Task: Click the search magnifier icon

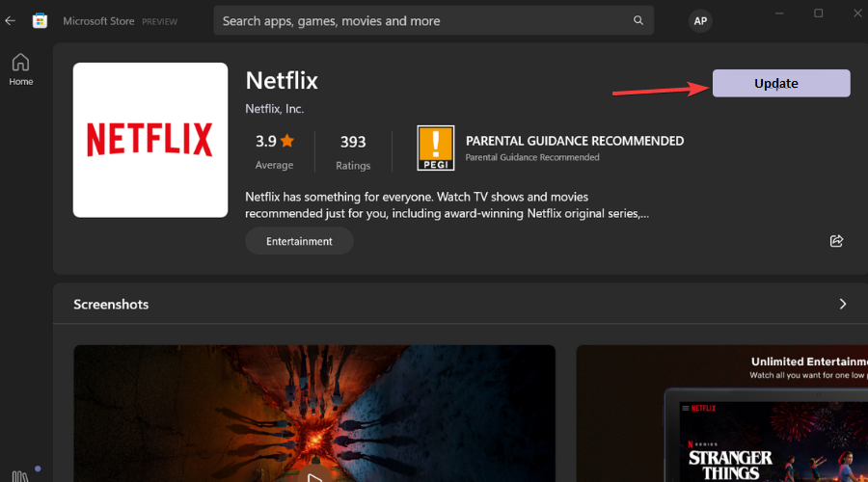Action: tap(638, 20)
